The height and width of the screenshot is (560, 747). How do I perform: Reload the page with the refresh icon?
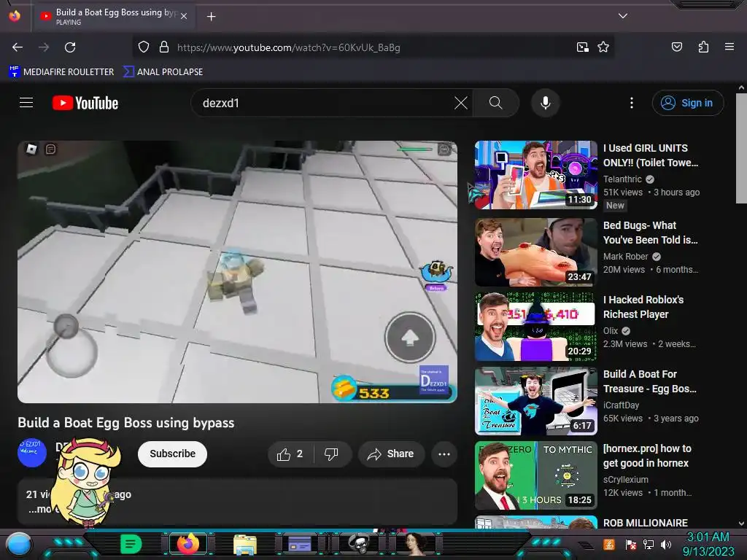tap(70, 47)
